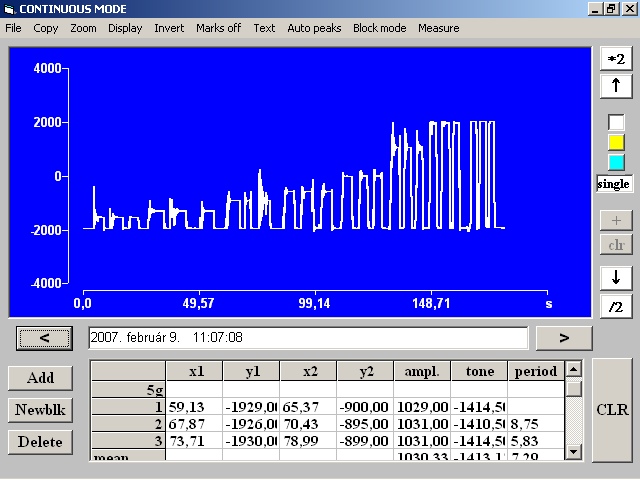Toggle the single channel mode button
Viewport: 640px width, 480px height.
tap(614, 184)
